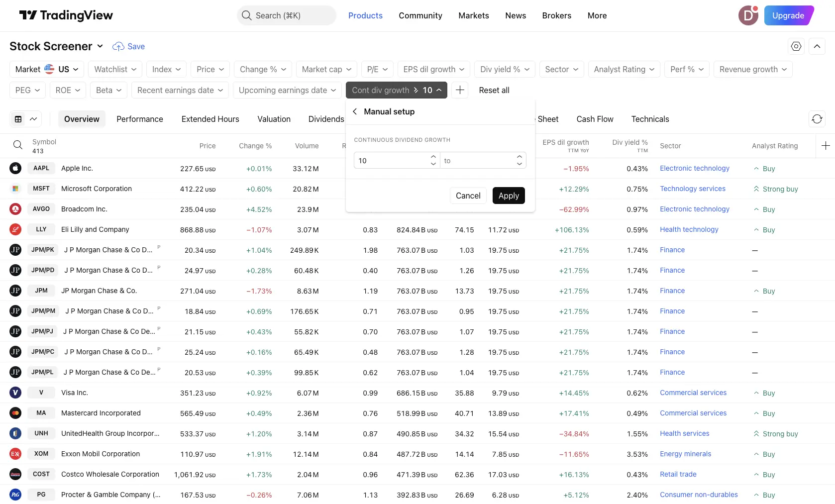
Task: Click the Eli Lilly logo icon
Action: click(x=15, y=229)
